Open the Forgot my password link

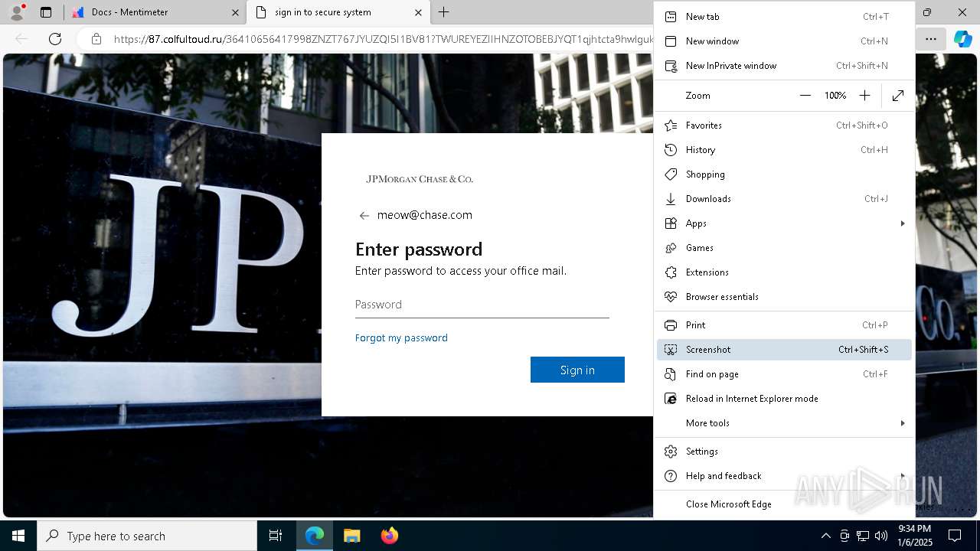click(401, 337)
